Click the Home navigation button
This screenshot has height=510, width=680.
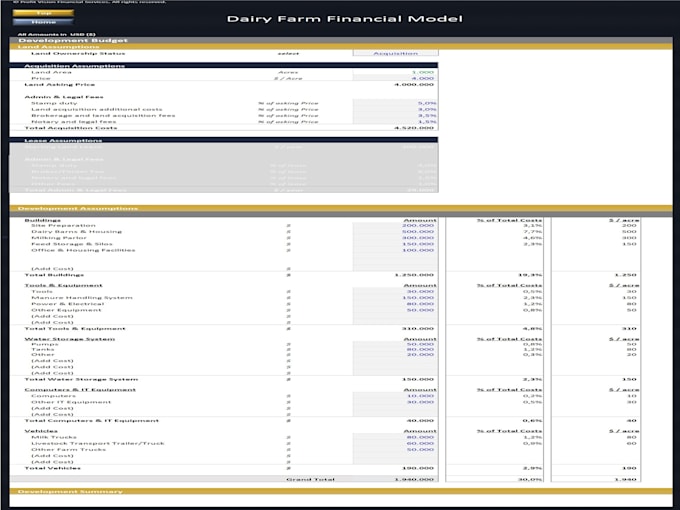point(43,22)
